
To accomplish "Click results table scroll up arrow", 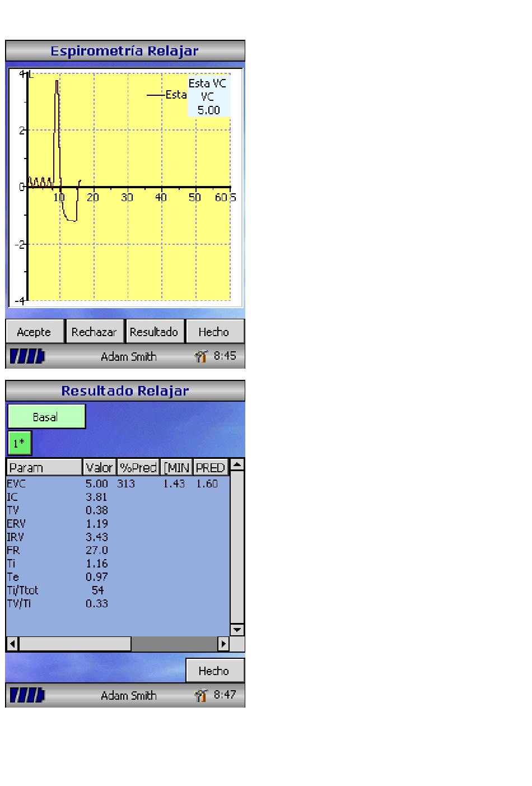I will click(x=237, y=465).
